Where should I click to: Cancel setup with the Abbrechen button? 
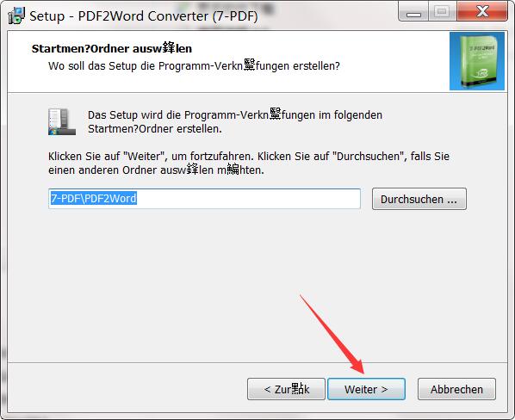[x=456, y=389]
